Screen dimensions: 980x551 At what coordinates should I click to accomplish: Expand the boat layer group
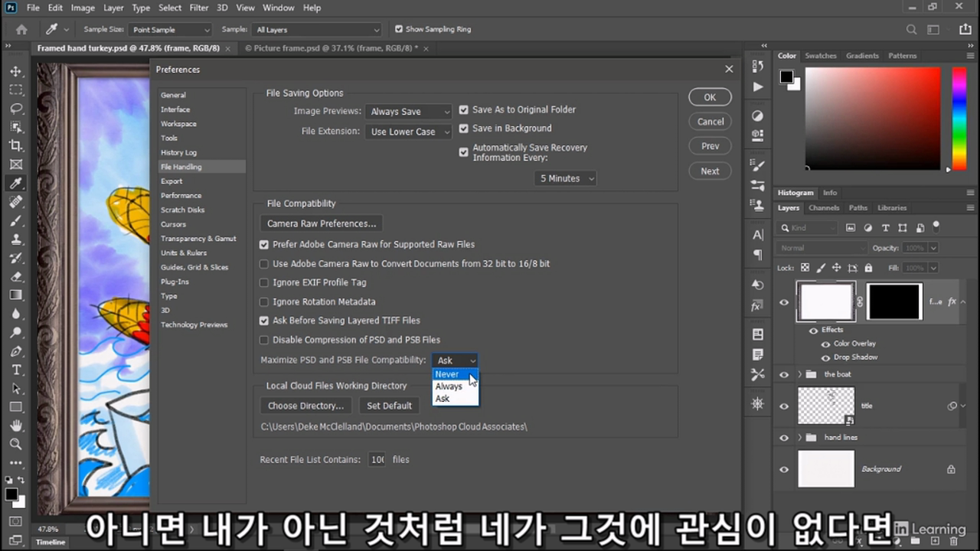click(800, 374)
